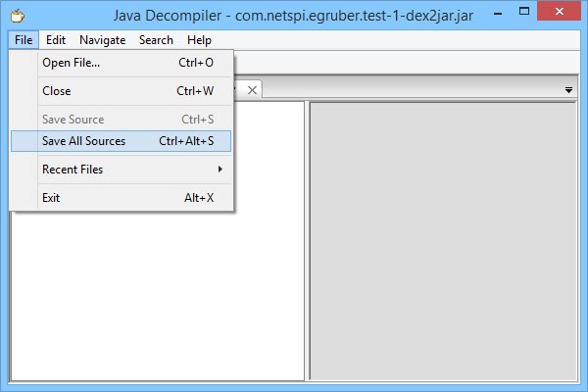Close the open tab with its X
The width and height of the screenshot is (588, 392).
pyautogui.click(x=252, y=90)
